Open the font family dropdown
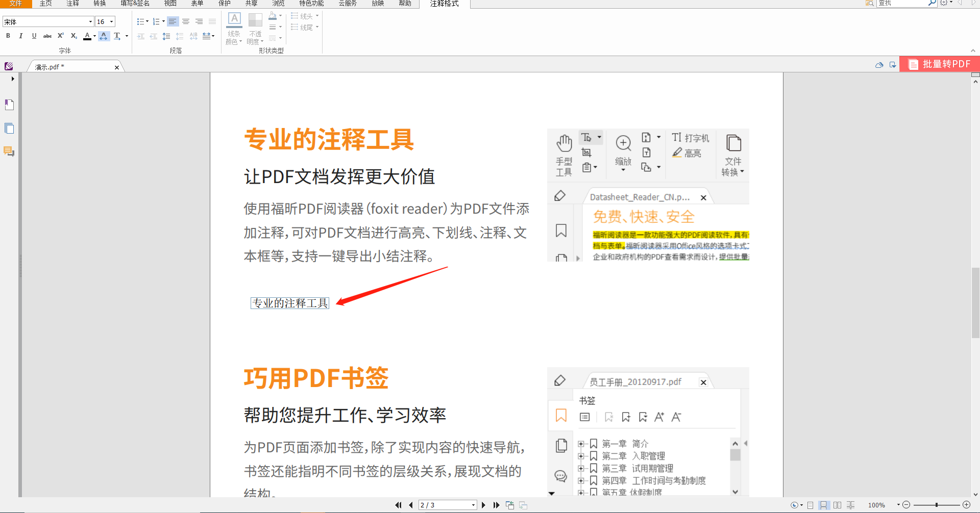The image size is (980, 513). (x=90, y=21)
